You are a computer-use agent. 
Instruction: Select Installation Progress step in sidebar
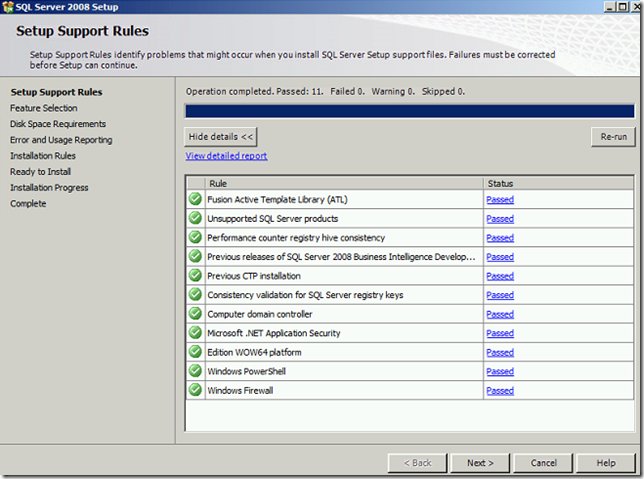[49, 188]
